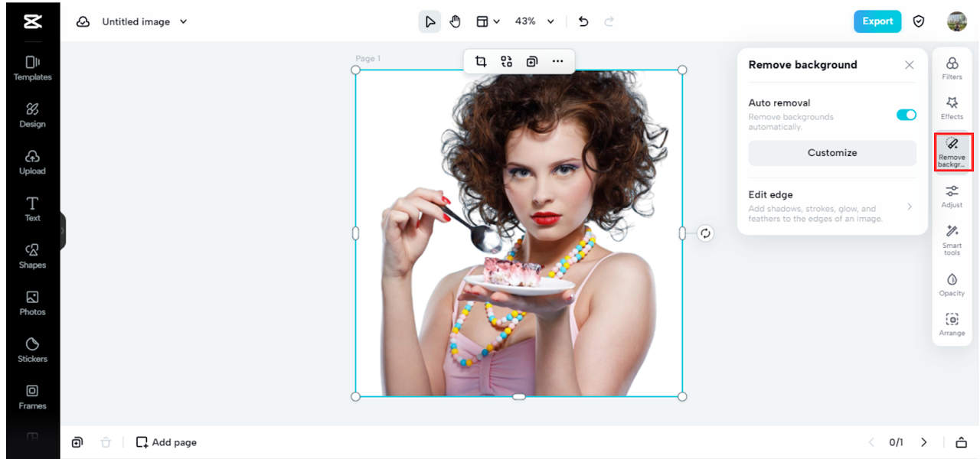Close the Remove background panel
Viewport: 980px width, 459px height.
[x=910, y=65]
